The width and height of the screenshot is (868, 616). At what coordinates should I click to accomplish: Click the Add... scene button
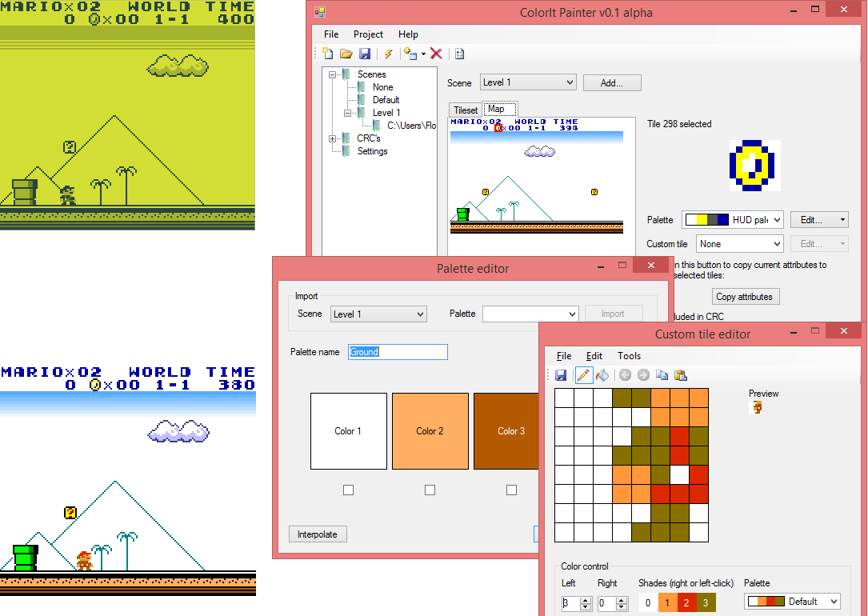click(x=612, y=83)
